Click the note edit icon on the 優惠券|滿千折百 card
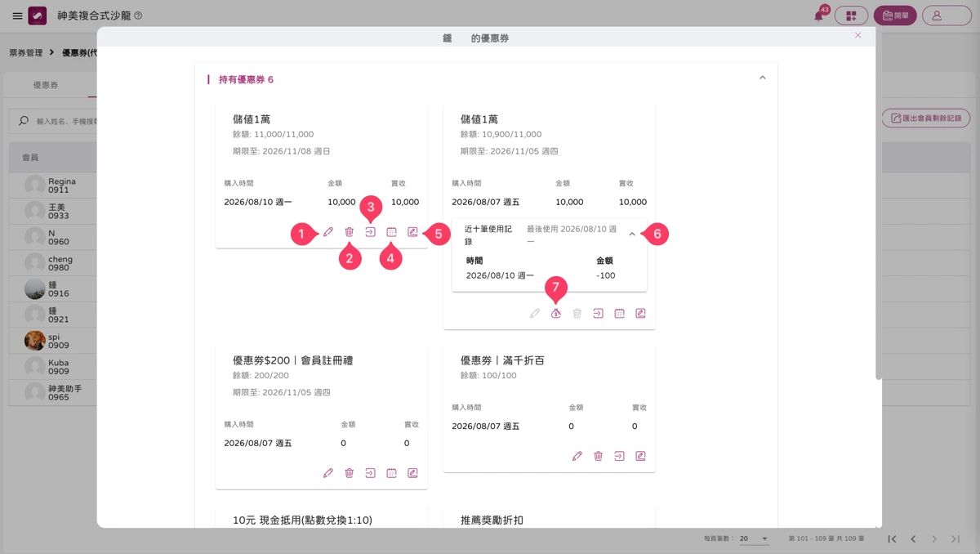Screen dimensions: 980x554 (x=640, y=456)
